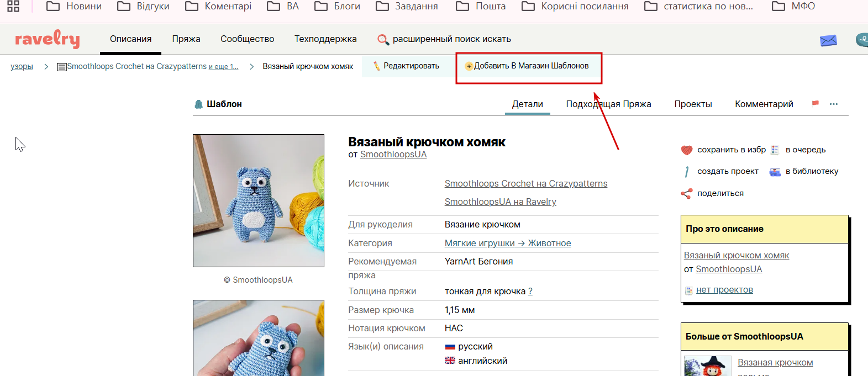Open Smoothloops Crochet на Crazypatterns source link
868x376 pixels.
pos(526,184)
